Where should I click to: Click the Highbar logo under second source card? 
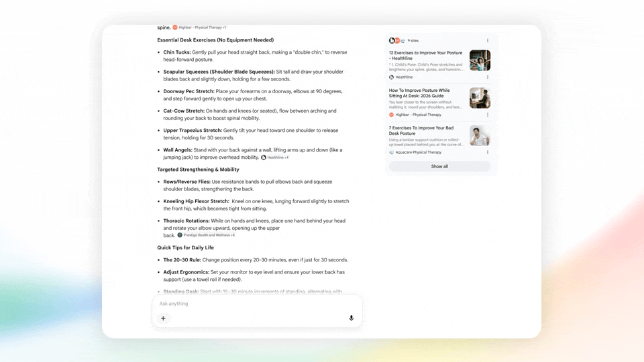[391, 115]
